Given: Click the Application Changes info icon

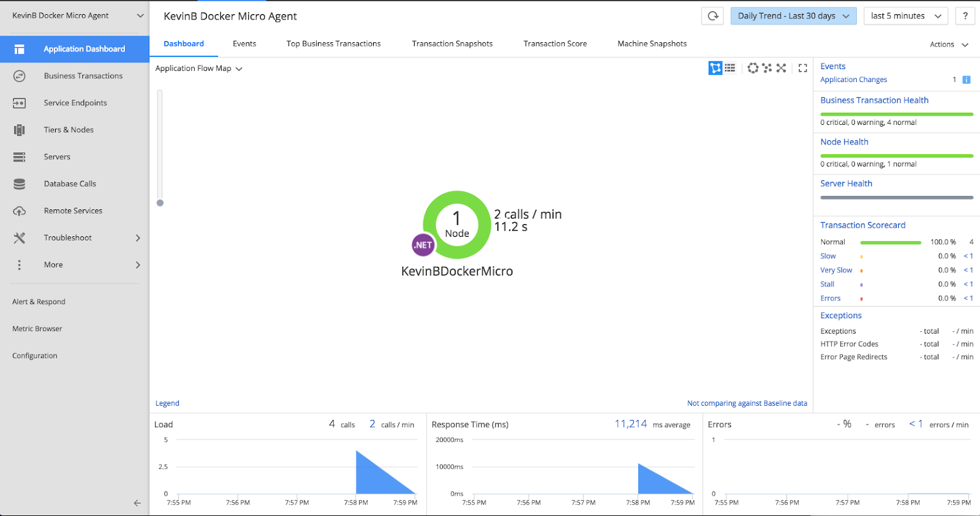Looking at the screenshot, I should (967, 80).
